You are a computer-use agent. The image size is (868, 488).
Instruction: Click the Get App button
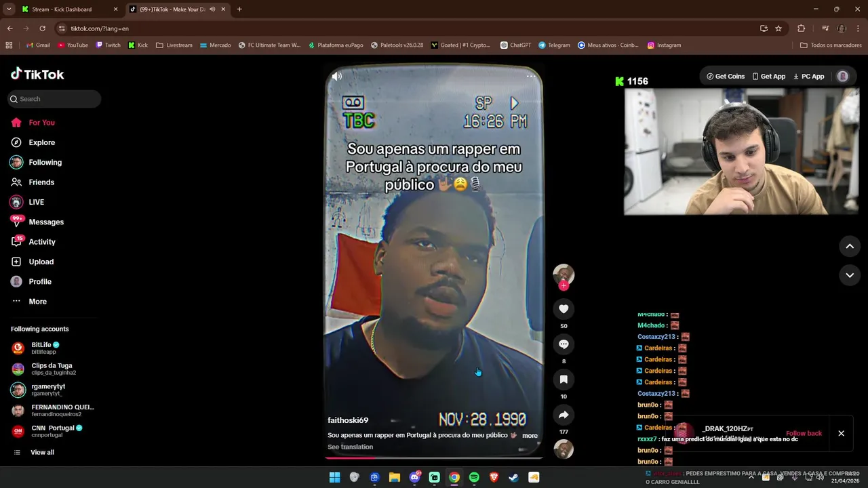(769, 77)
